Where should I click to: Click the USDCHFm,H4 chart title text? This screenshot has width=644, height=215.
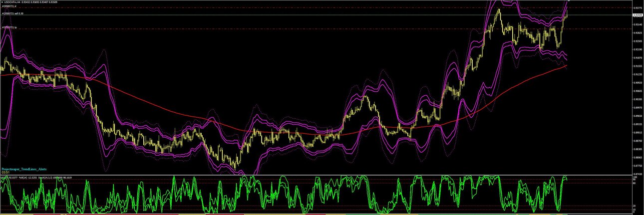12,2
